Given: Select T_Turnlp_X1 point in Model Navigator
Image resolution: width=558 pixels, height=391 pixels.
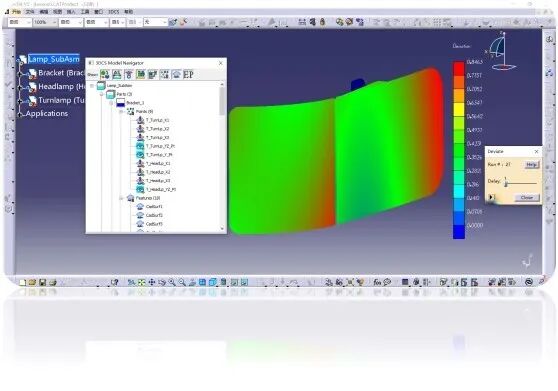Looking at the screenshot, I should click(x=157, y=120).
